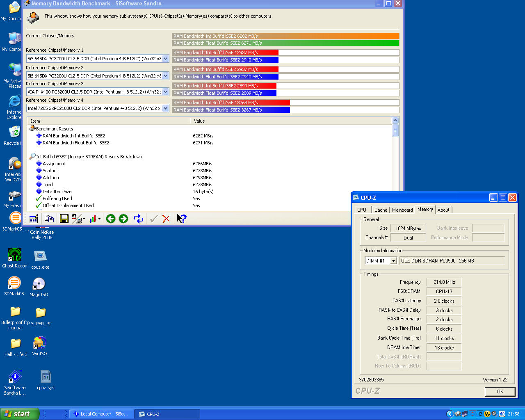
Task: Expand Reference Chipset/Memory 1 dropdown
Action: (x=165, y=59)
